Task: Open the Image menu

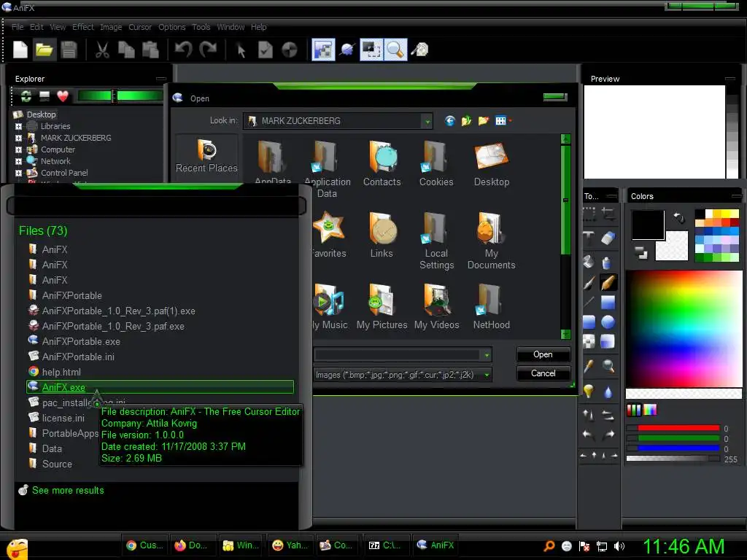Action: click(111, 27)
